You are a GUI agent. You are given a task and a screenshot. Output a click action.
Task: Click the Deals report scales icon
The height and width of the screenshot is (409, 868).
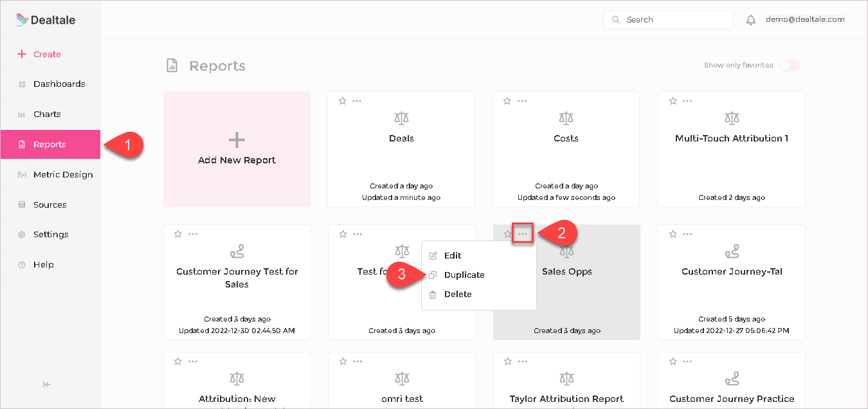(x=401, y=118)
